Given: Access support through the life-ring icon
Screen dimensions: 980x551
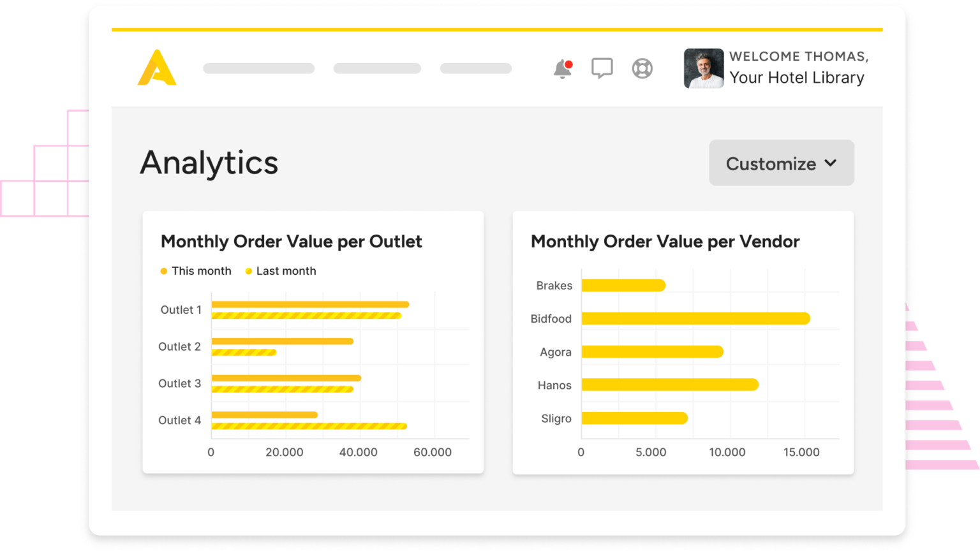Looking at the screenshot, I should pos(642,68).
